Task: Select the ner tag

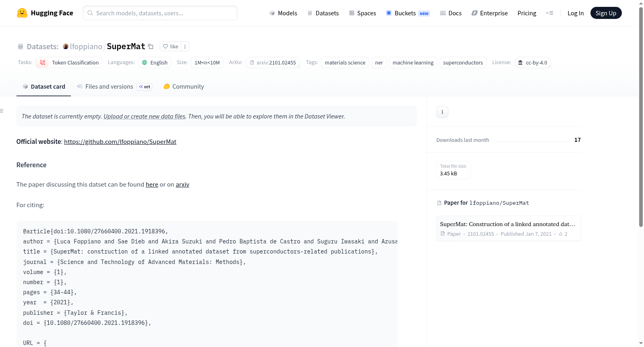Action: tap(379, 62)
